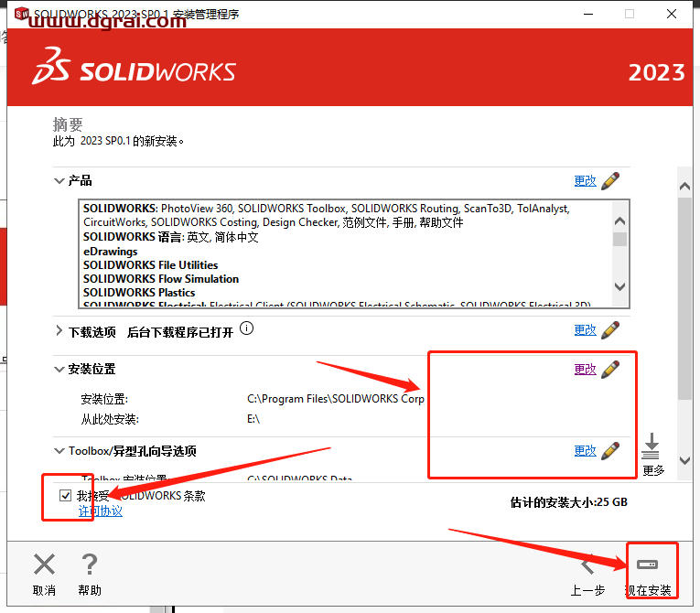Click 更改 link for 安装位置
700x613 pixels.
586,370
